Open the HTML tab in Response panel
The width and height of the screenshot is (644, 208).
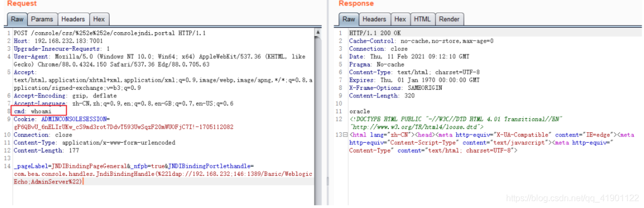[422, 19]
